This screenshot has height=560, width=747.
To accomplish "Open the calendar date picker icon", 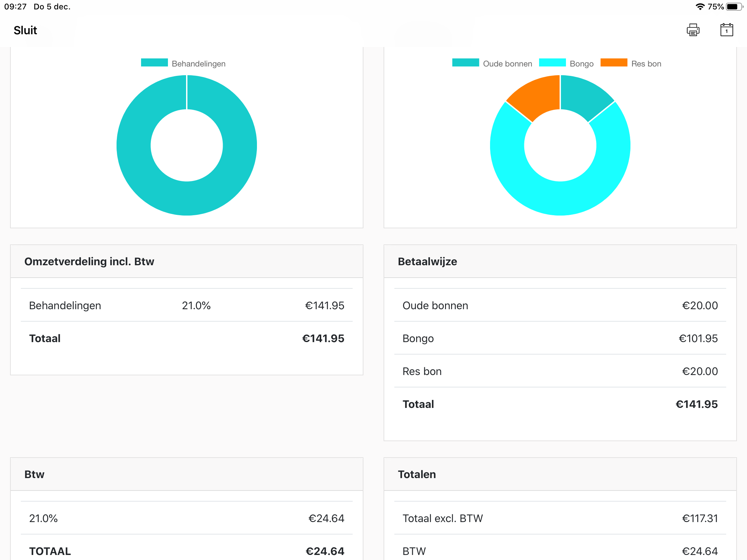I will (726, 30).
